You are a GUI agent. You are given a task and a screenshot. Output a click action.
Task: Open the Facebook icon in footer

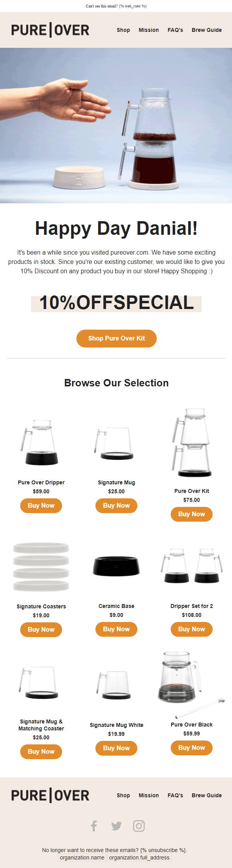[x=94, y=826]
